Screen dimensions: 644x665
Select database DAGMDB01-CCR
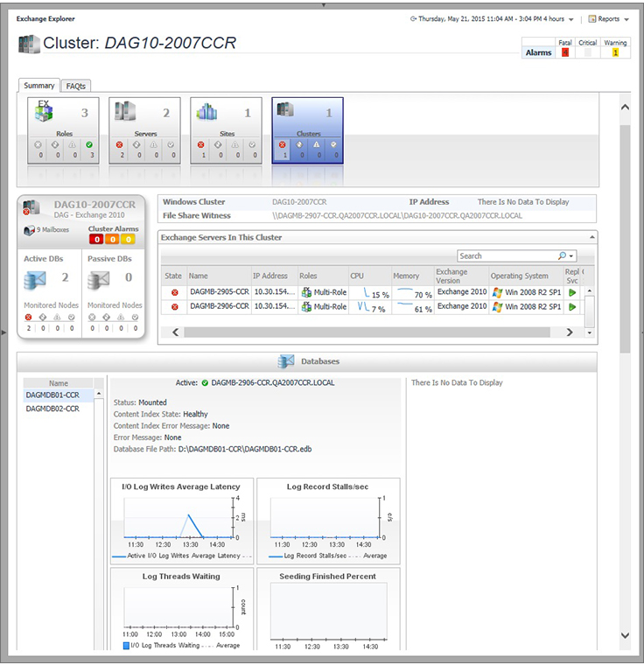[x=52, y=395]
